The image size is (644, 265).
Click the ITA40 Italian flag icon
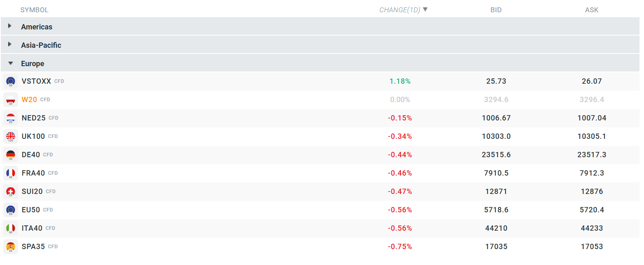pos(11,228)
